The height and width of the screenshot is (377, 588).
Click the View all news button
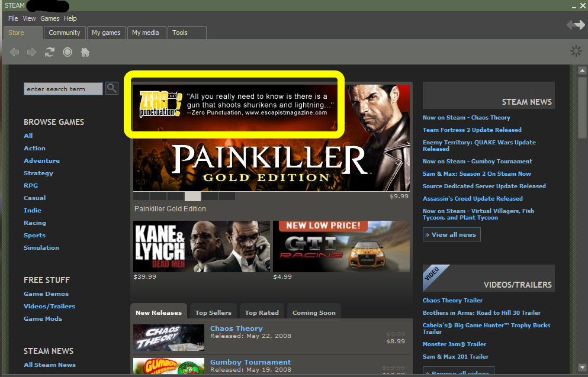coord(451,235)
